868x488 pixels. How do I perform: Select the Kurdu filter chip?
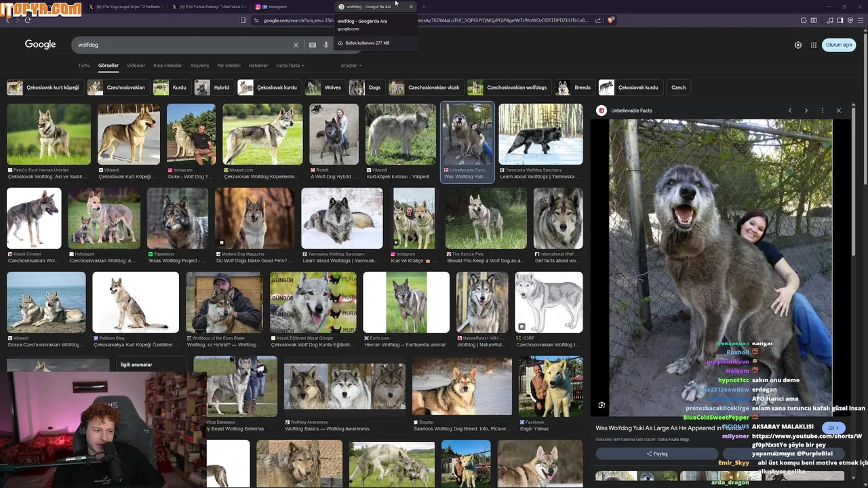coord(171,87)
